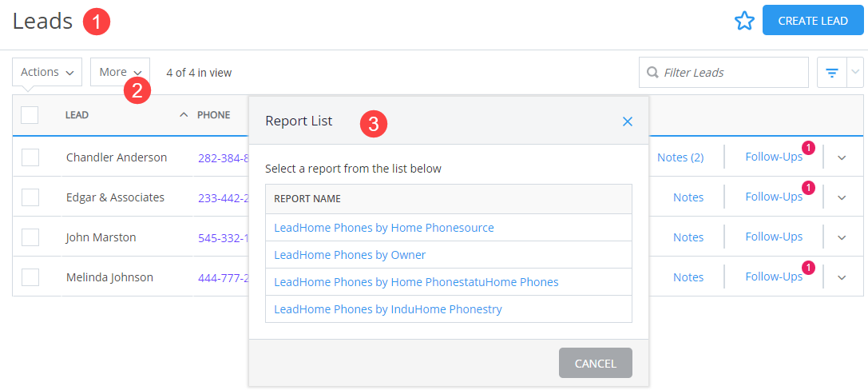Check the box for Chandler Anderson
This screenshot has height=390, width=868.
[x=30, y=157]
